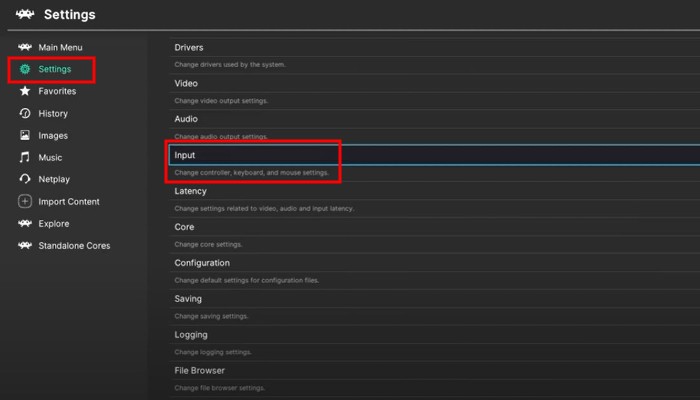Open the highlighted Input settings
This screenshot has height=400, width=700.
tap(434, 155)
